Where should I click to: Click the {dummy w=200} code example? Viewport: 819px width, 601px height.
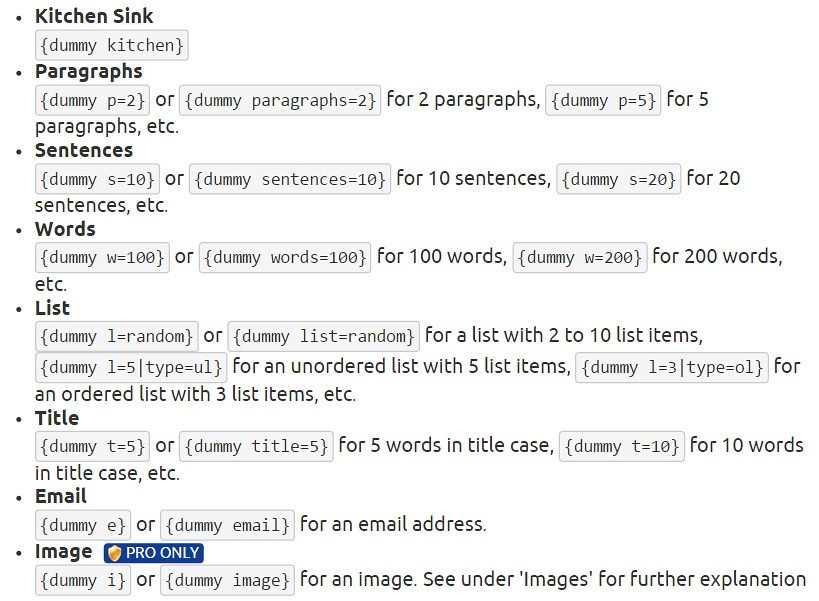[x=581, y=257]
